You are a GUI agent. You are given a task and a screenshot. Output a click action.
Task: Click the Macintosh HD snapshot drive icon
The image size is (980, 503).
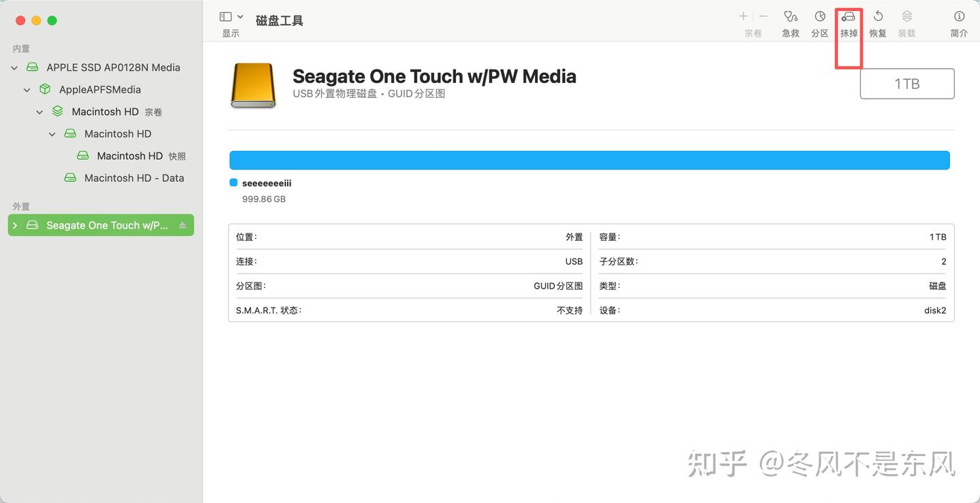tap(83, 156)
